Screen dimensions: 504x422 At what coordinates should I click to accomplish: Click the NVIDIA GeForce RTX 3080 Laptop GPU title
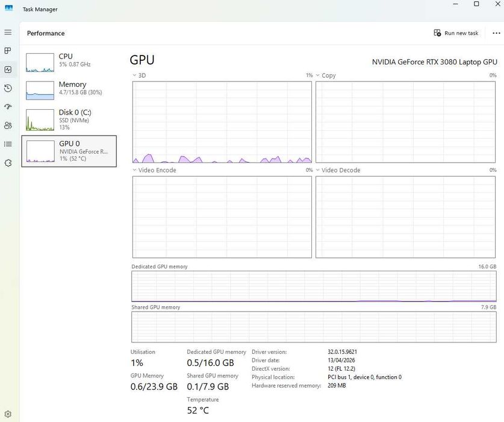click(435, 62)
